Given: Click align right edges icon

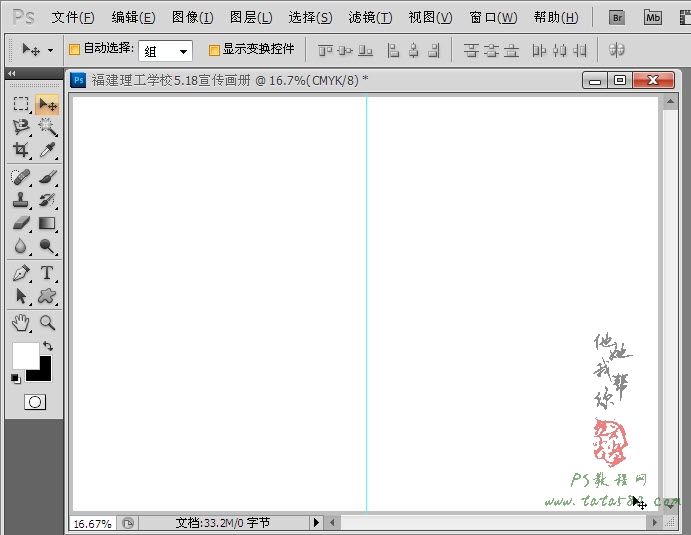Looking at the screenshot, I should click(434, 50).
